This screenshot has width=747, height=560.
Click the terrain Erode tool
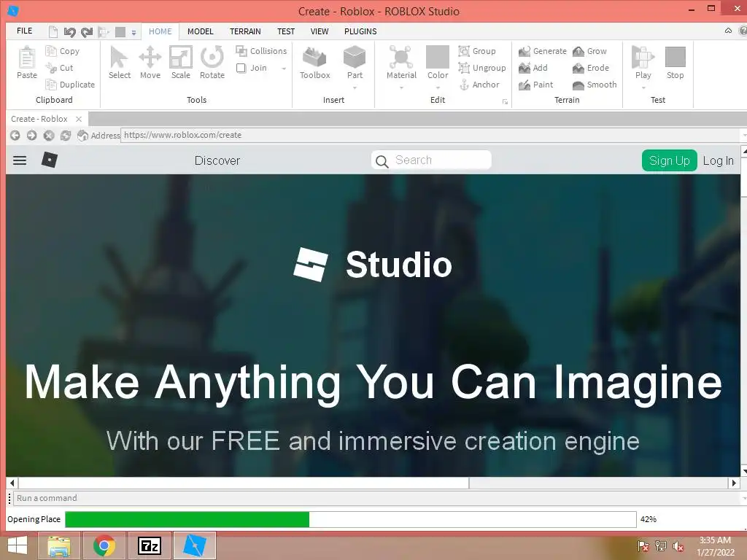point(591,68)
